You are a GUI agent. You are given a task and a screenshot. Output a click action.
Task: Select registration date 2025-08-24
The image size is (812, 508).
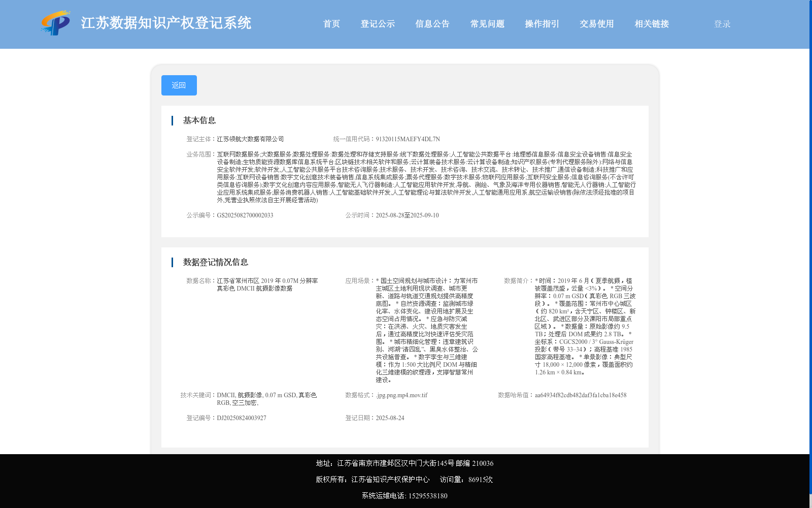(x=390, y=418)
